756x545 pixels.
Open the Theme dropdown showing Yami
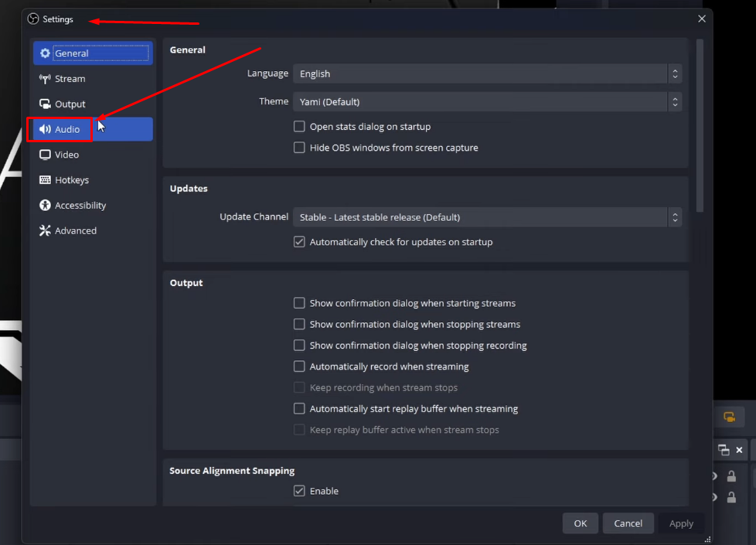pos(488,102)
